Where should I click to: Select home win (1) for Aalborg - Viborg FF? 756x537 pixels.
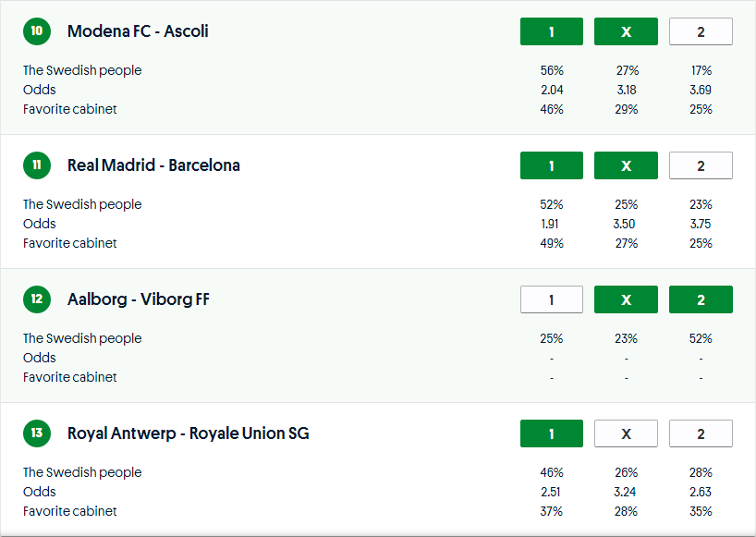click(x=552, y=299)
